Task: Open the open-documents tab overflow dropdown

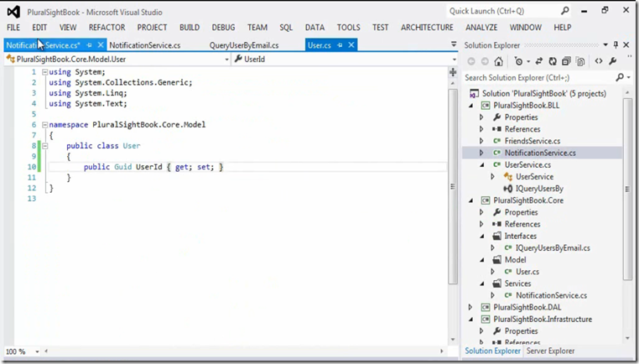Action: (454, 44)
